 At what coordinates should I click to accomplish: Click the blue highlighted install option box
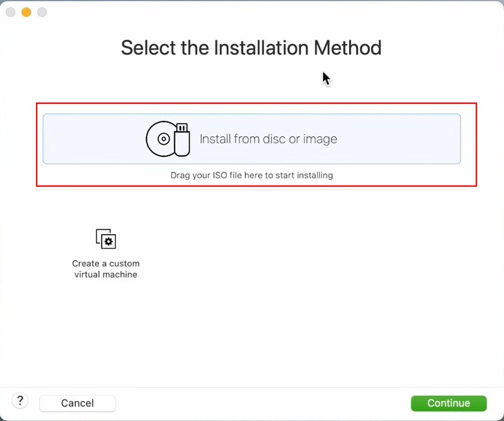[x=251, y=138]
